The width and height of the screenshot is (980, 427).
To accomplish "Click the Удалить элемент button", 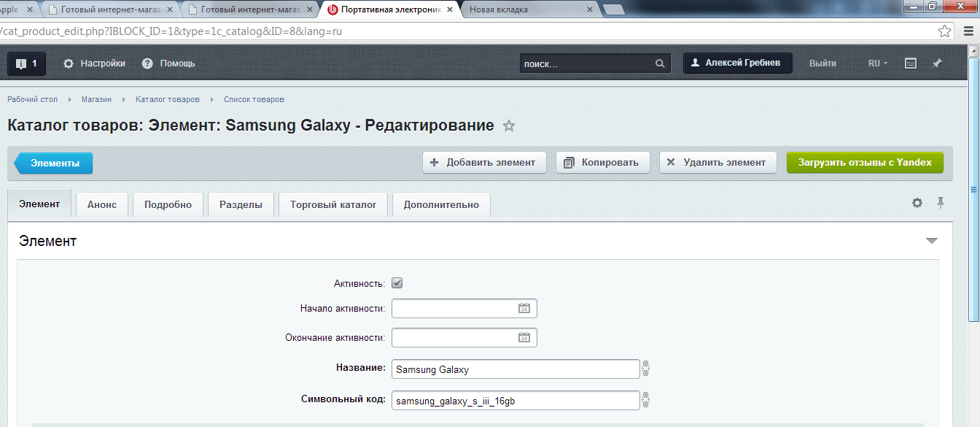I will coord(717,162).
